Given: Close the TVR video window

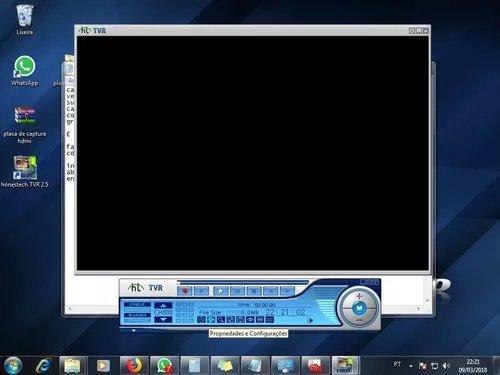Looking at the screenshot, I should click(x=426, y=31).
